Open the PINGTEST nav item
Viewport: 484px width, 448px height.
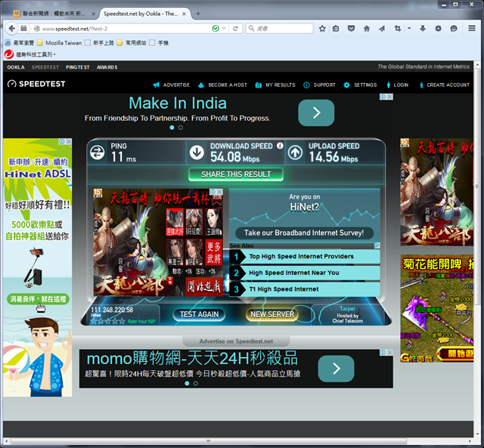click(x=77, y=67)
